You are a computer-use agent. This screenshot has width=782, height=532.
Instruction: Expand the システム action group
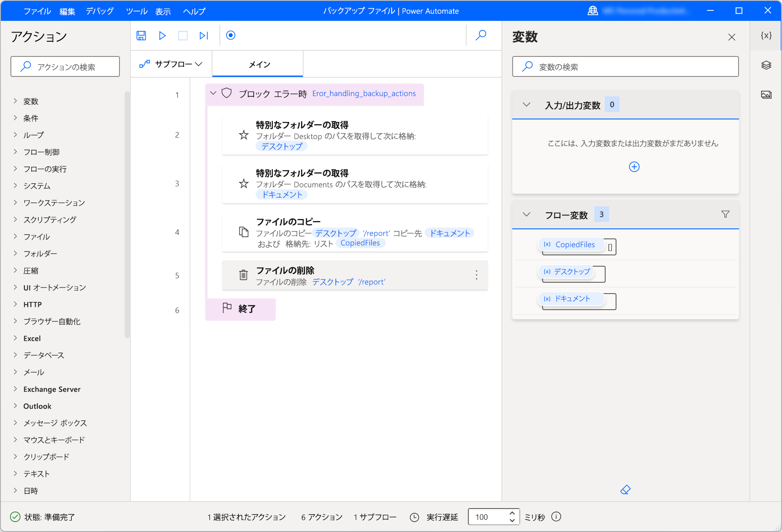coord(16,186)
